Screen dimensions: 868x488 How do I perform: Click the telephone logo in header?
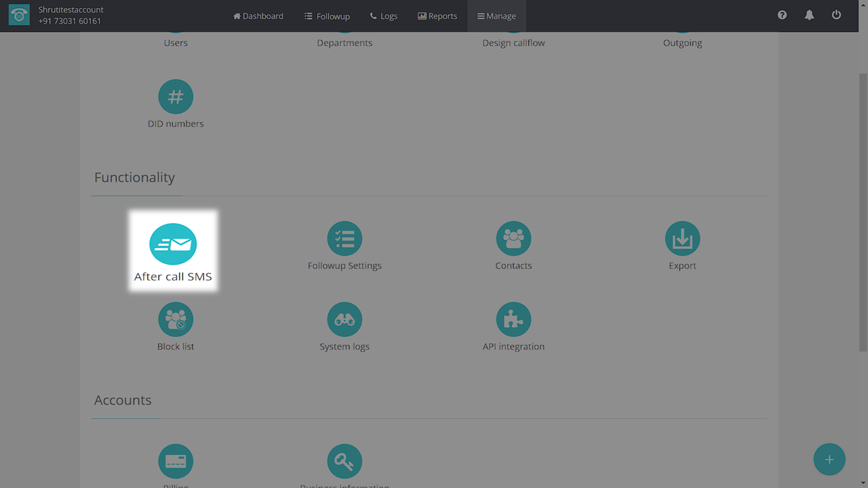tap(19, 16)
